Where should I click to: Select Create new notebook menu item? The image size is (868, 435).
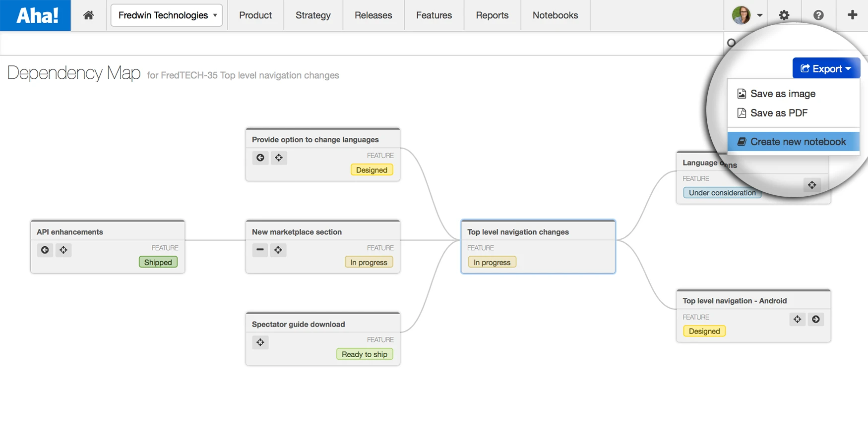(798, 142)
